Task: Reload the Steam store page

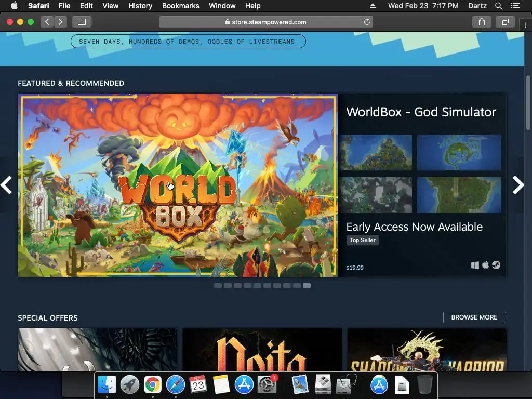Action: 367,22
